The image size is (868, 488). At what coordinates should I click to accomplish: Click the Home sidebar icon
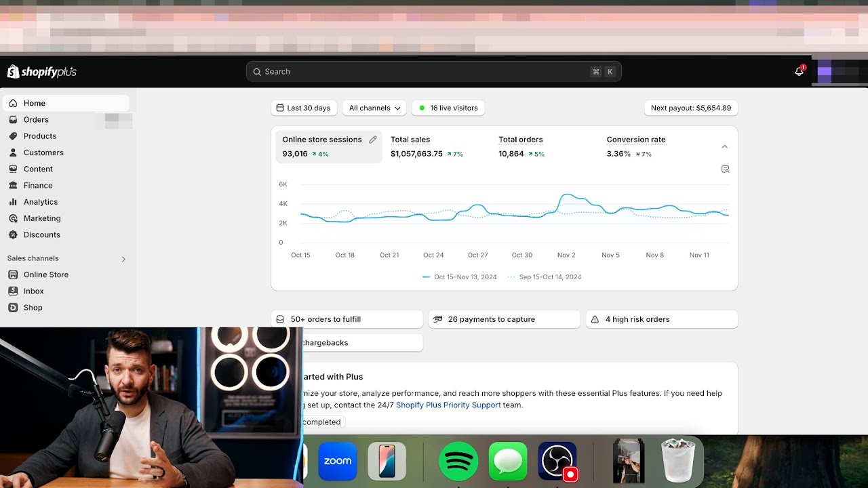(13, 103)
